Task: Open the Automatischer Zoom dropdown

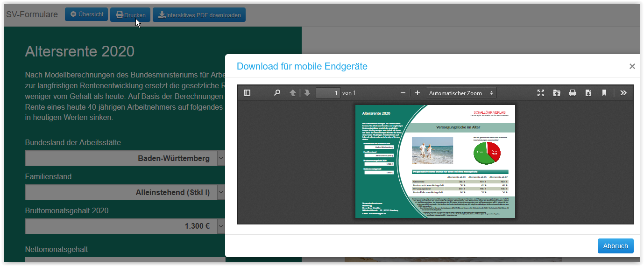Action: (461, 93)
